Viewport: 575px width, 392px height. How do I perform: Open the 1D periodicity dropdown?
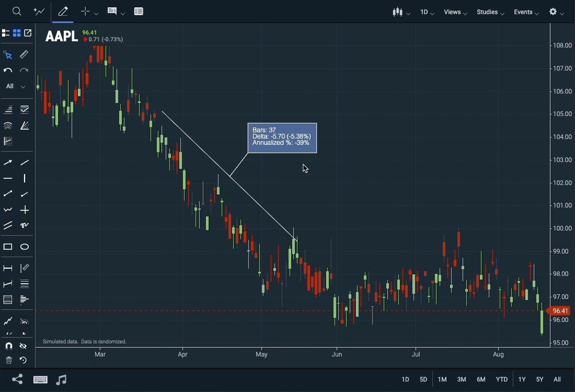click(x=427, y=12)
